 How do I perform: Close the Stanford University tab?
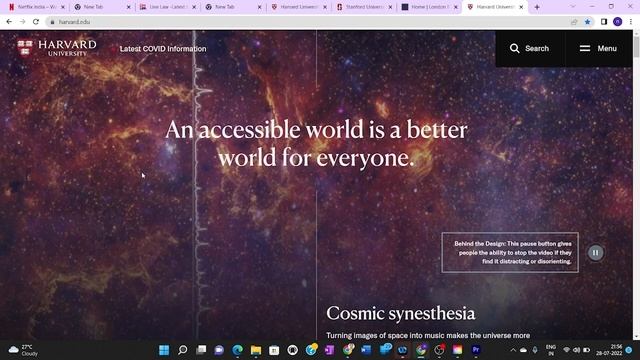tap(391, 7)
